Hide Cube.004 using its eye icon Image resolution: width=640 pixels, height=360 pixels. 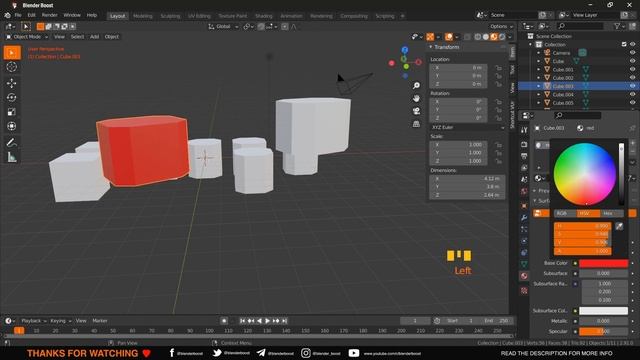(x=632, y=94)
